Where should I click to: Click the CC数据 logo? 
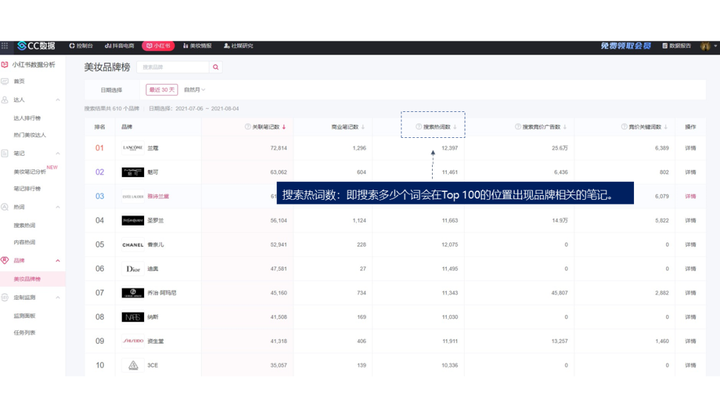point(36,46)
